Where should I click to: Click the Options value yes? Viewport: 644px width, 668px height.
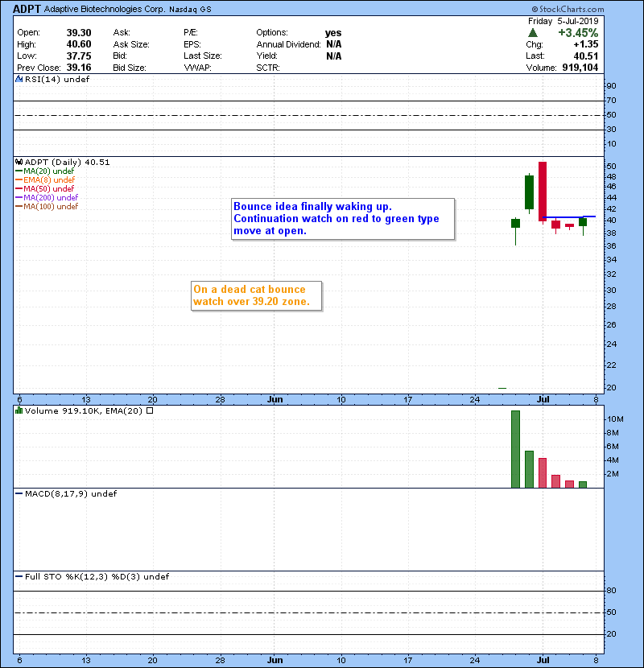coord(333,33)
